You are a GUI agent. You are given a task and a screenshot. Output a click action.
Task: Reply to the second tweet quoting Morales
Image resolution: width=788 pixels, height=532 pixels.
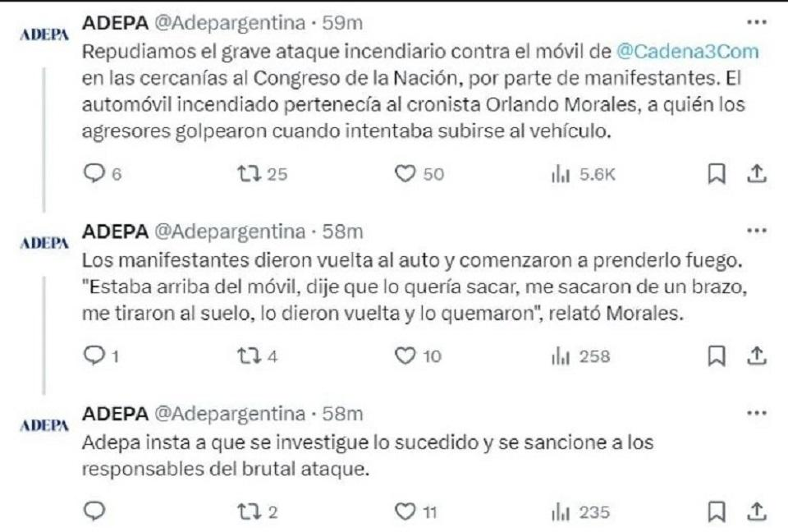[96, 355]
